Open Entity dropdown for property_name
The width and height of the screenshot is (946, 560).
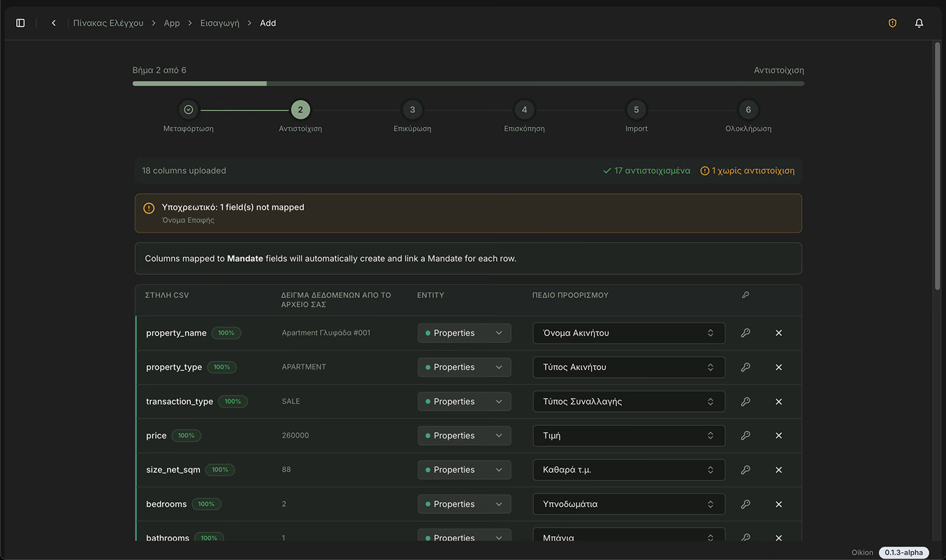tap(465, 333)
